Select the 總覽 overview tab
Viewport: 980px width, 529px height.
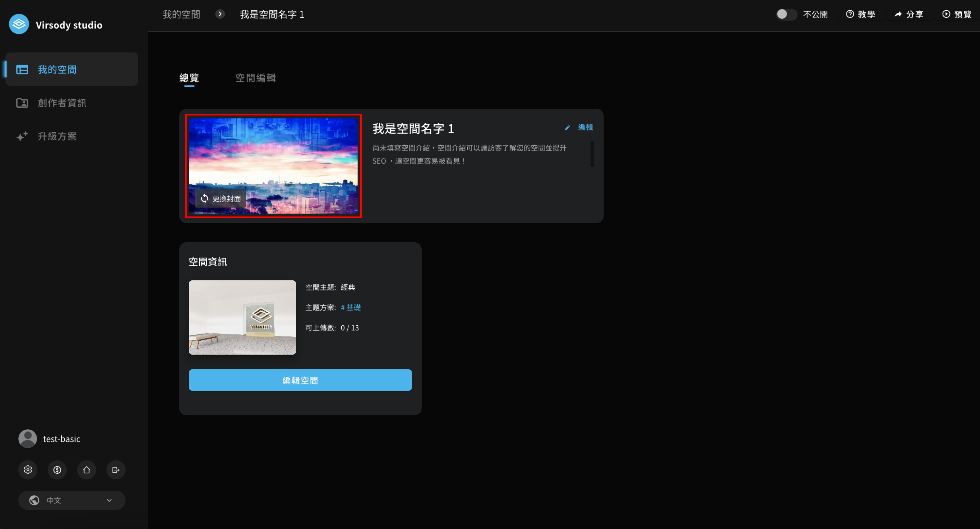(189, 77)
